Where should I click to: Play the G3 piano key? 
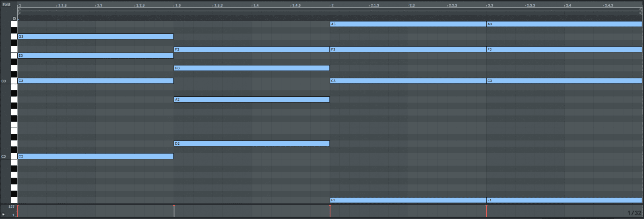14,37
